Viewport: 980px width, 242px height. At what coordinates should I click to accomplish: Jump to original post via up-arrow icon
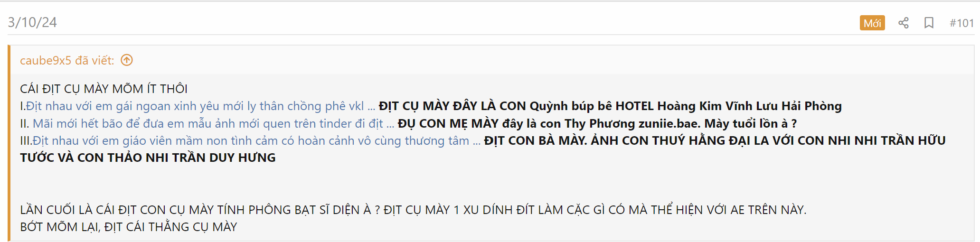[x=127, y=60]
